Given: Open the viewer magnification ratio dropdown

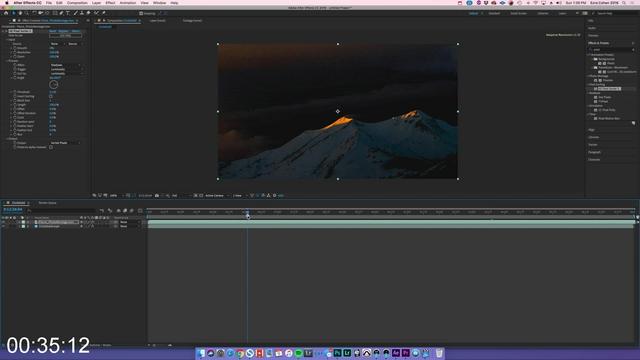Looking at the screenshot, I should (x=116, y=196).
